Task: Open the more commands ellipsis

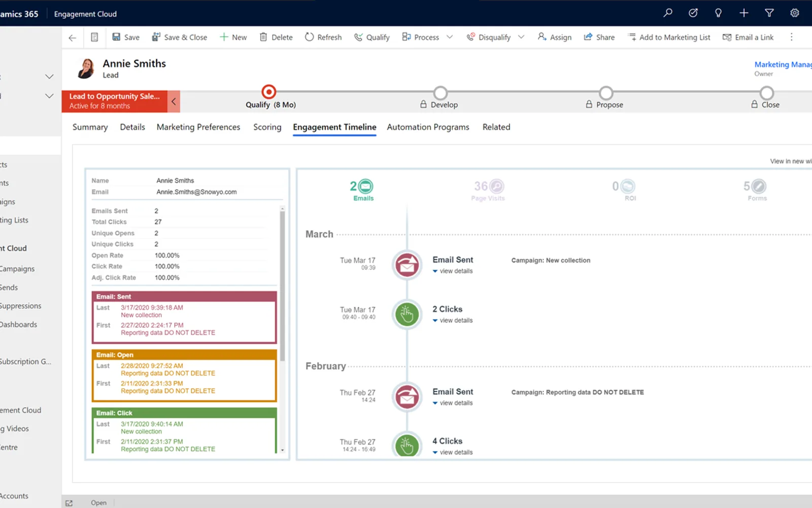Action: click(791, 37)
